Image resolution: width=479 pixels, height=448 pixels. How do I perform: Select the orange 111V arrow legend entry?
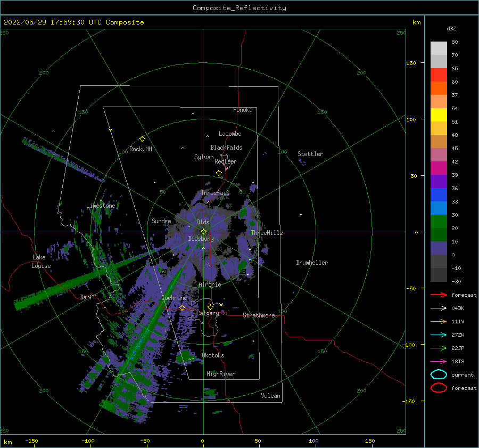pos(439,321)
